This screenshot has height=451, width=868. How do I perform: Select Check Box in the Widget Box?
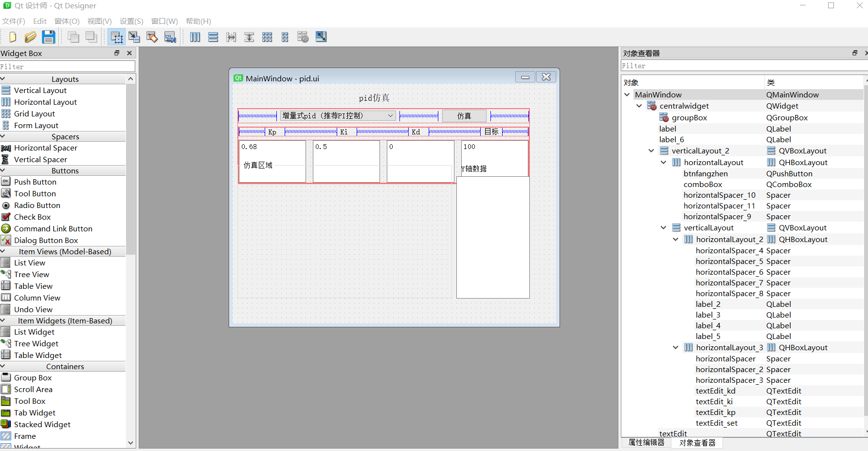tap(32, 217)
